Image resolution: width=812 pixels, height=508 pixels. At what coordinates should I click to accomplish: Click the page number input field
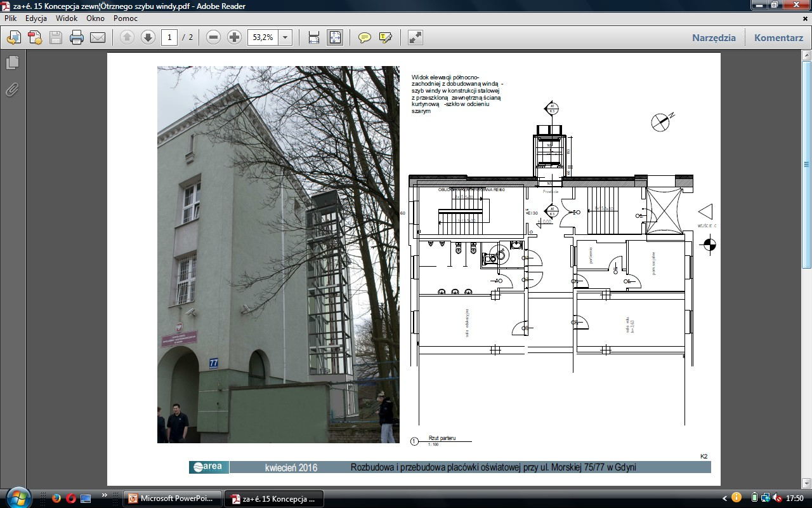(x=169, y=37)
